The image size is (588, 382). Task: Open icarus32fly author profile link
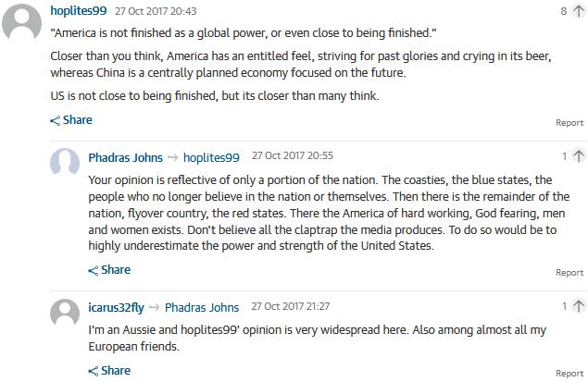pyautogui.click(x=117, y=307)
